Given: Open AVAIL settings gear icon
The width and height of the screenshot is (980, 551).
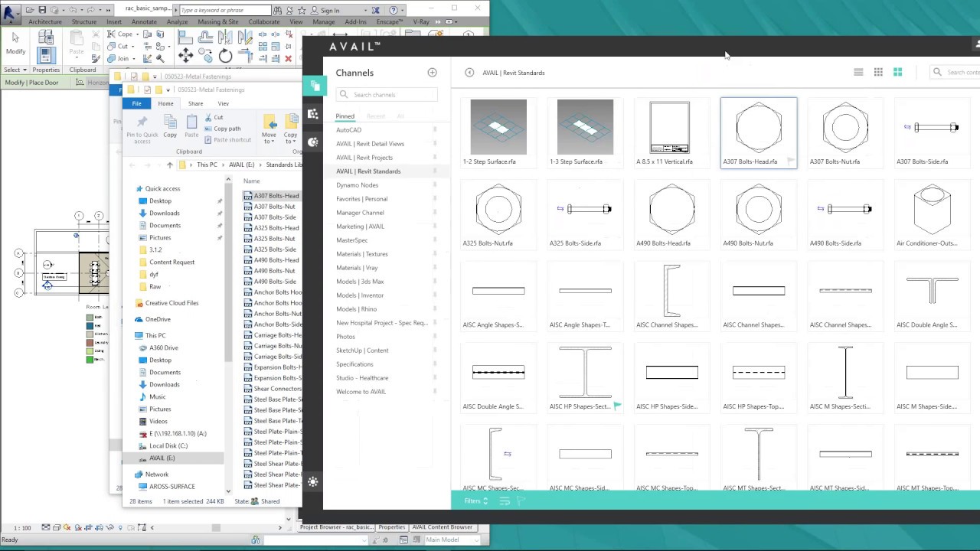Looking at the screenshot, I should point(313,481).
